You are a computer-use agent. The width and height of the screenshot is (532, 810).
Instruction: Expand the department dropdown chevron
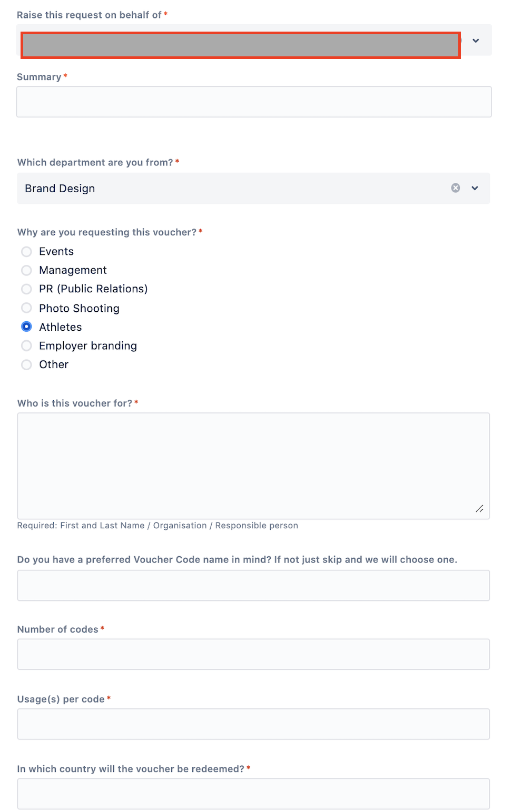[475, 188]
